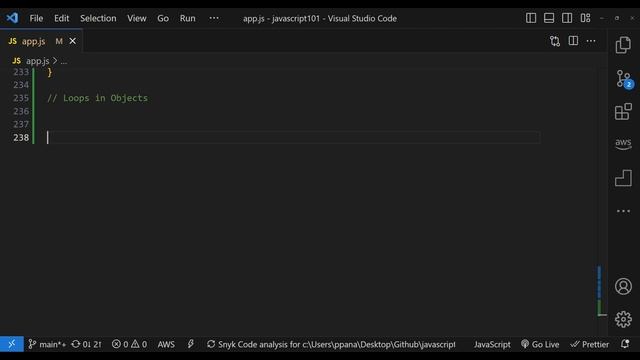Image resolution: width=640 pixels, height=360 pixels.
Task: Close the app.js tab
Action: coord(72,41)
